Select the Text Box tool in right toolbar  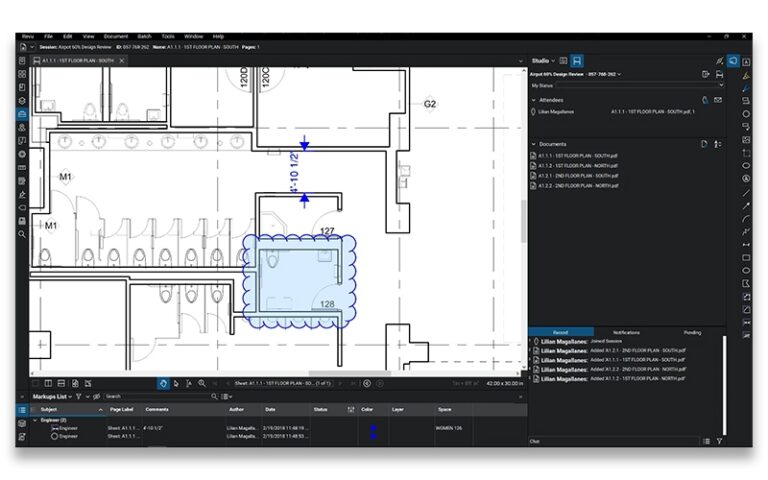pos(746,62)
